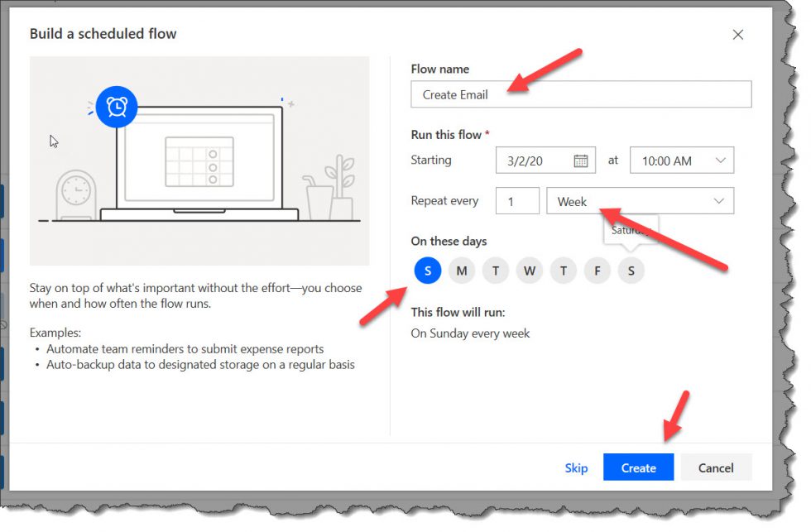811x532 pixels.
Task: Enable Wednesday for the schedule
Action: pyautogui.click(x=530, y=270)
